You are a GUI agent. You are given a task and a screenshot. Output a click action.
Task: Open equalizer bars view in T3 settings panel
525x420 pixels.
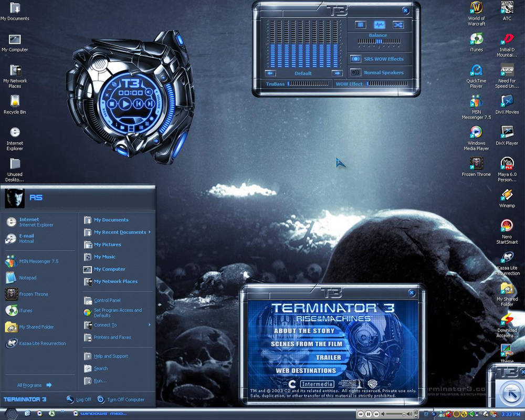point(360,25)
